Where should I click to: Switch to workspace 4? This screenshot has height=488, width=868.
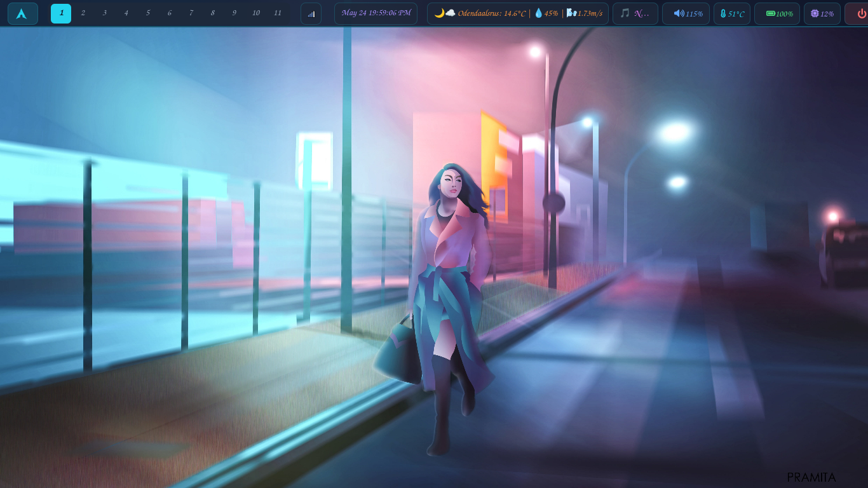[126, 13]
